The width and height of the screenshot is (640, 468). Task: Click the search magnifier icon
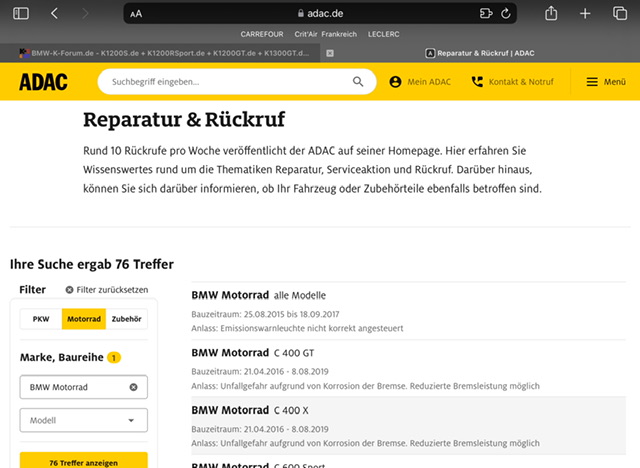tap(358, 82)
